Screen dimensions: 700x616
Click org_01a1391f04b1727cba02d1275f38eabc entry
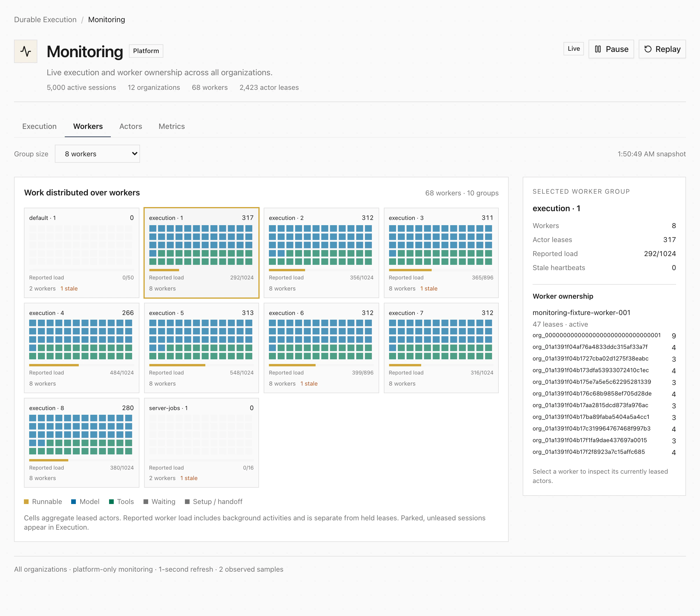point(604,359)
